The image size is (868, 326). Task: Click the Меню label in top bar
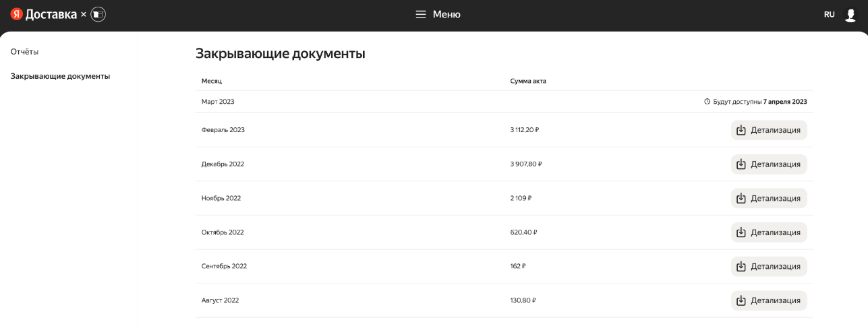tap(446, 14)
